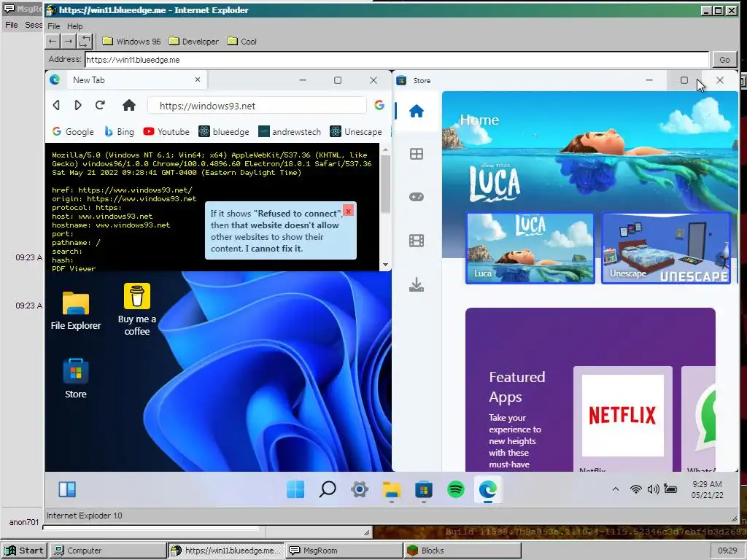Switch to Blocks taskbar item
747x560 pixels.
462,551
